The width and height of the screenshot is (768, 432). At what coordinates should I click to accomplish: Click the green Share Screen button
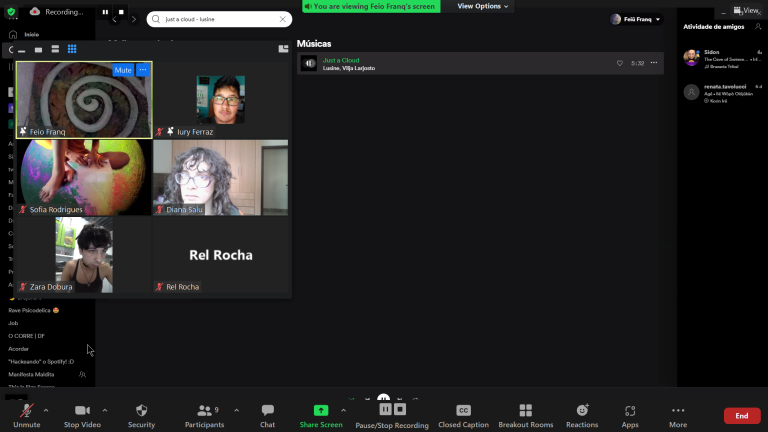coord(321,415)
